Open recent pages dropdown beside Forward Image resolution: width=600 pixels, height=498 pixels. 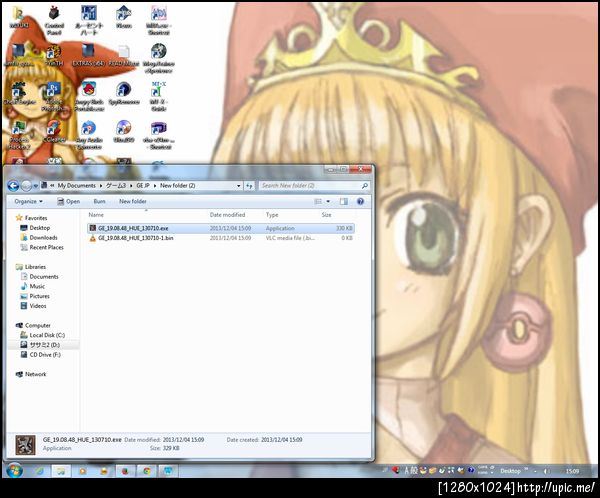pyautogui.click(x=36, y=186)
